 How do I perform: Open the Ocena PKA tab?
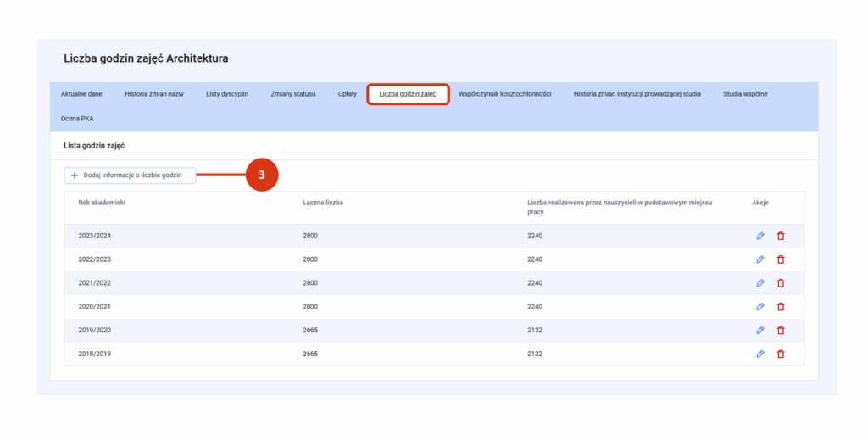[77, 119]
